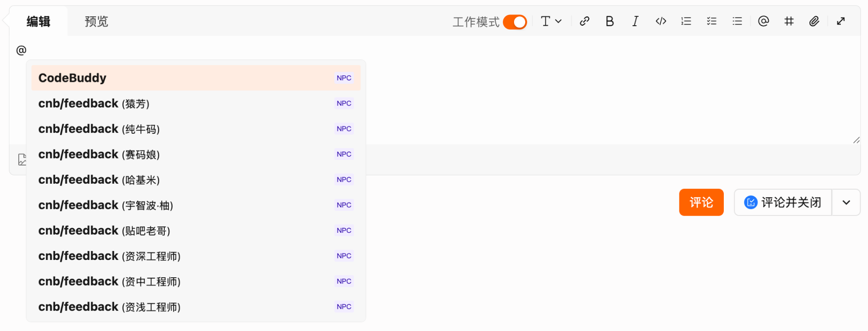
Task: Toggle the 工作模式 switch
Action: pos(515,22)
